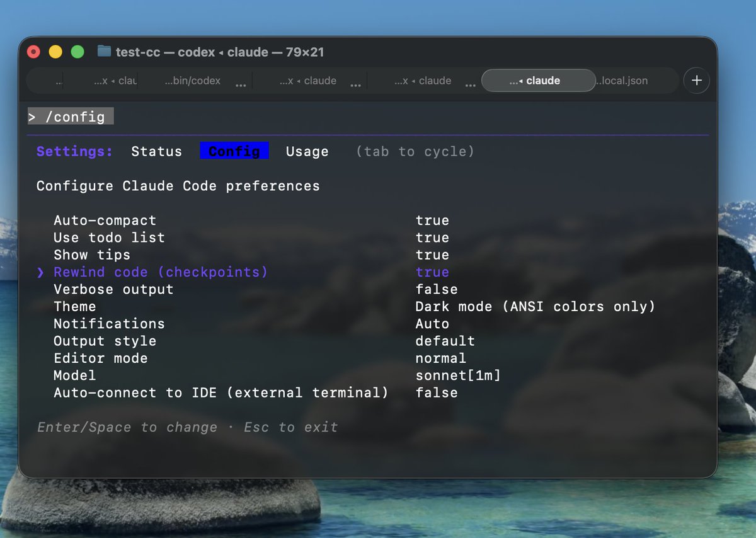Screen dimensions: 756x538
Task: Click the folder icon in the title bar
Action: (x=103, y=52)
